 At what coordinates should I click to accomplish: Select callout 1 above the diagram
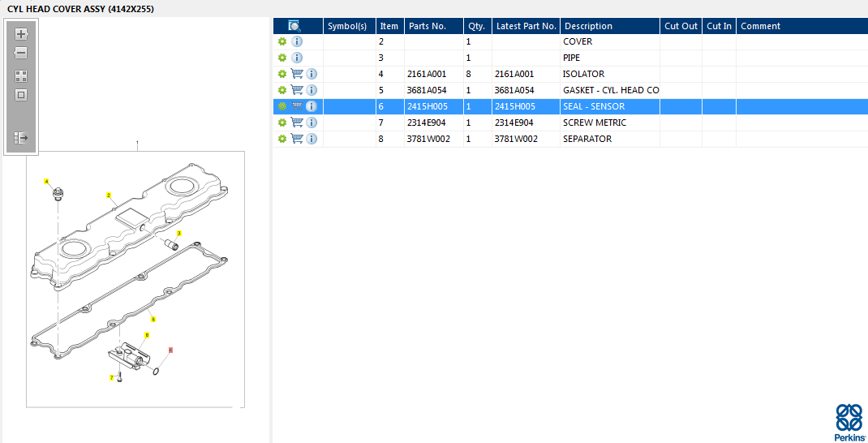point(137,143)
